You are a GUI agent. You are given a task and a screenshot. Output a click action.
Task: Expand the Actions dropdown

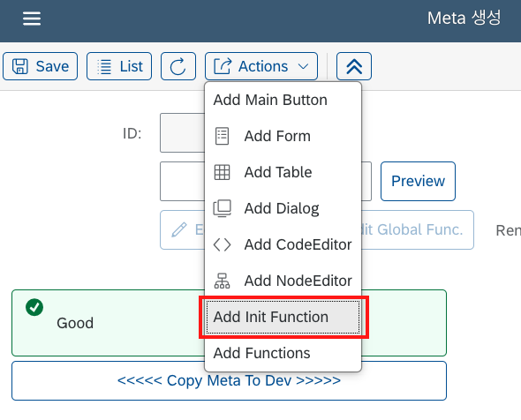click(261, 66)
